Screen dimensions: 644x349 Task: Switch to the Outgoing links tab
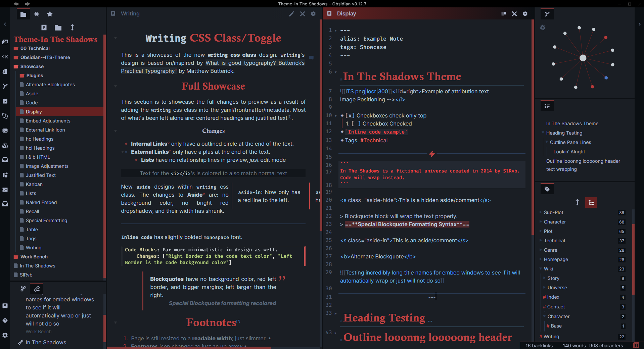tap(37, 289)
